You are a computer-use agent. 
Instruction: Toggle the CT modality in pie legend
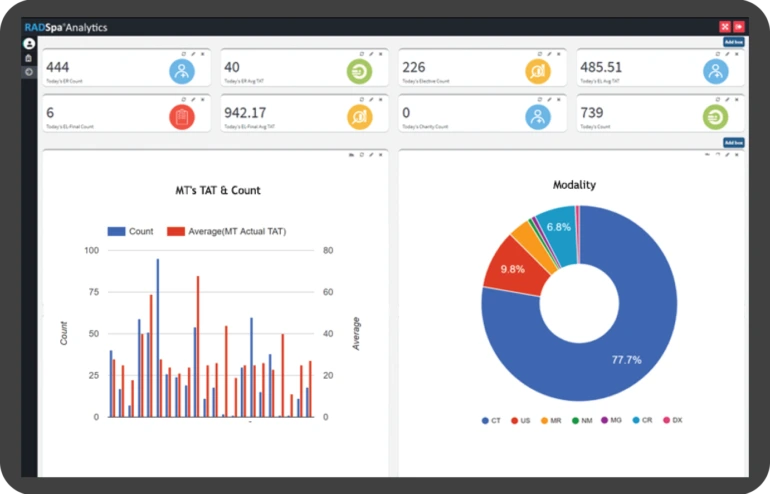tap(491, 420)
